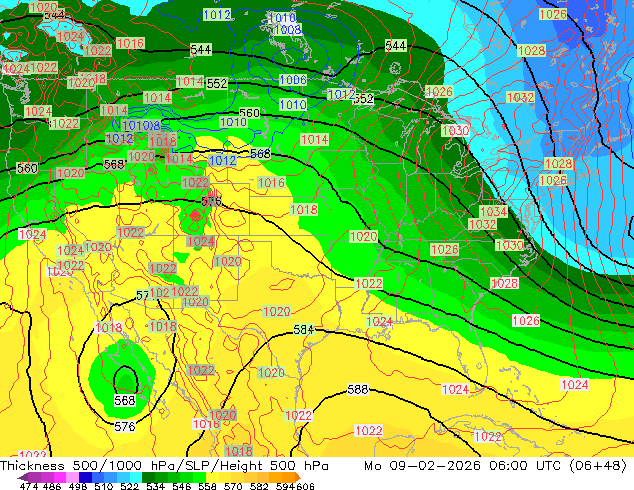Click the legend tick label '570'

(x=233, y=486)
